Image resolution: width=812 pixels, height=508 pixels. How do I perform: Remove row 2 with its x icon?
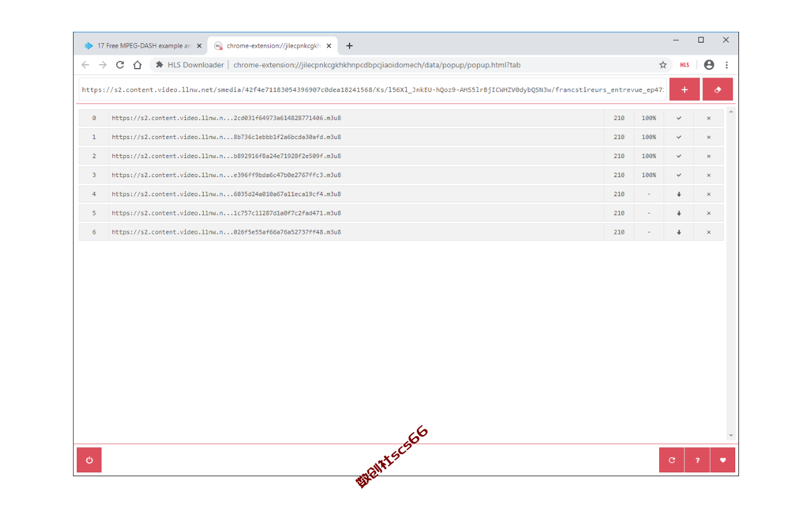[709, 156]
